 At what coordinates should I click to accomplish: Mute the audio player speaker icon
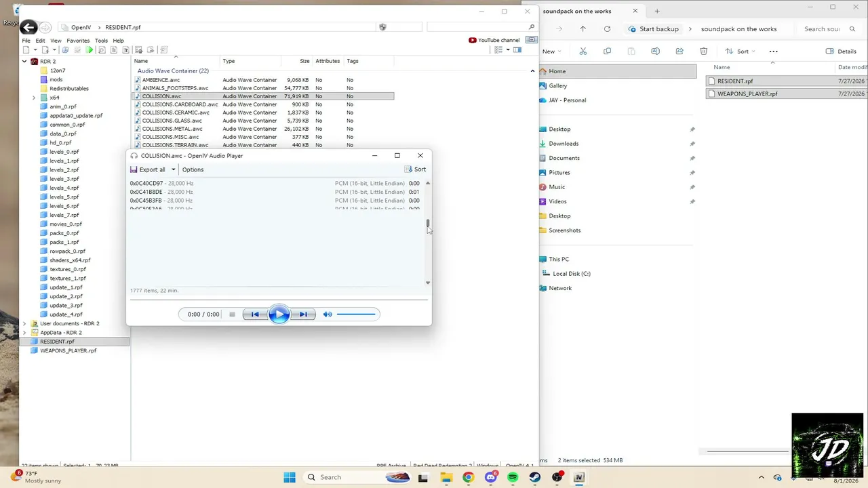pos(328,314)
